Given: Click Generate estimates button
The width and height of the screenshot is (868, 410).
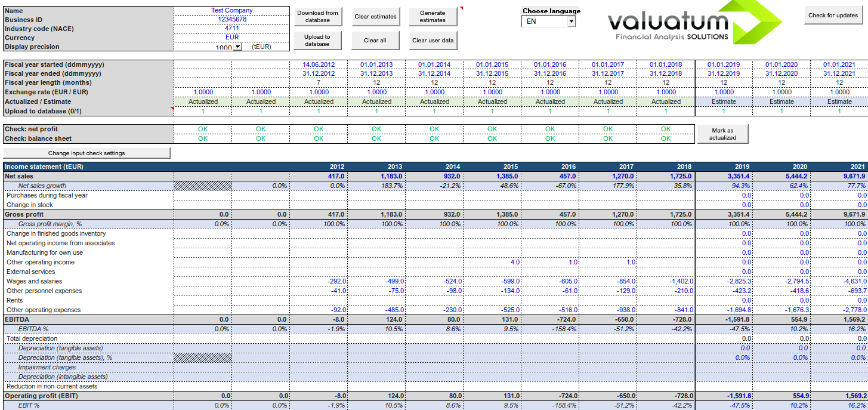Looking at the screenshot, I should [433, 17].
